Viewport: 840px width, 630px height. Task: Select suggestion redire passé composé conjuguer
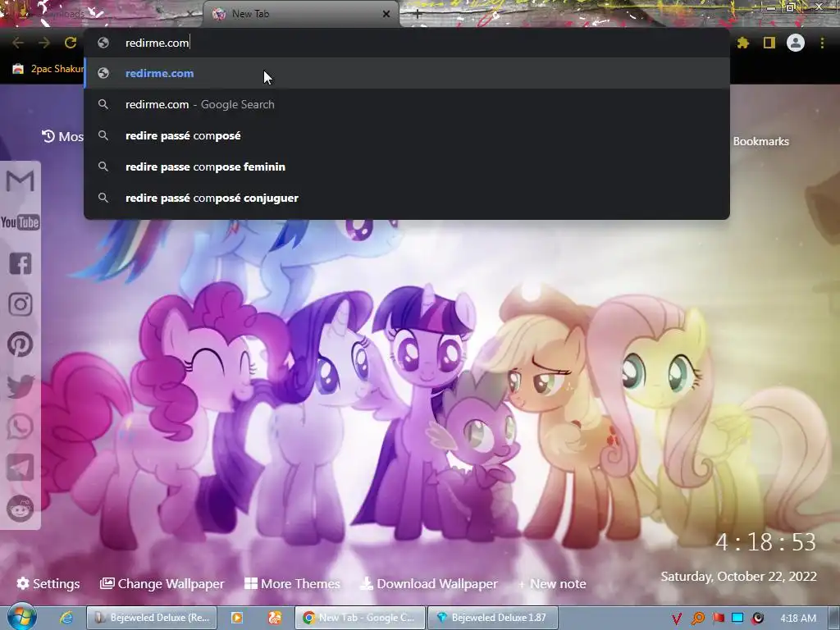pos(407,198)
